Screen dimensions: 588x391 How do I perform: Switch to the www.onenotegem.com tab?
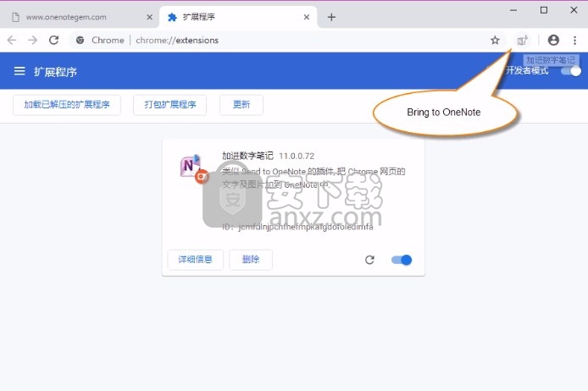[x=80, y=17]
